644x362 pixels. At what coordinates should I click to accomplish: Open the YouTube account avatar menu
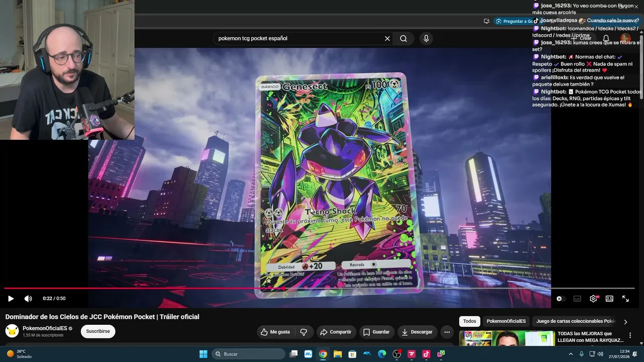[x=625, y=38]
